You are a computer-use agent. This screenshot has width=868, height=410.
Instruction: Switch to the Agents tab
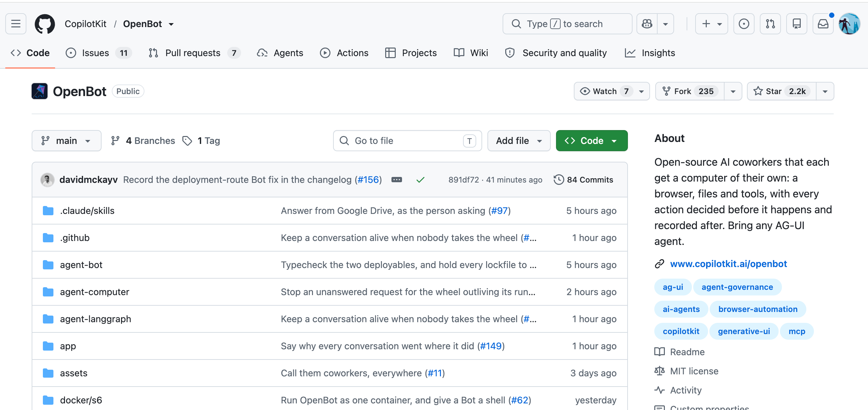280,53
